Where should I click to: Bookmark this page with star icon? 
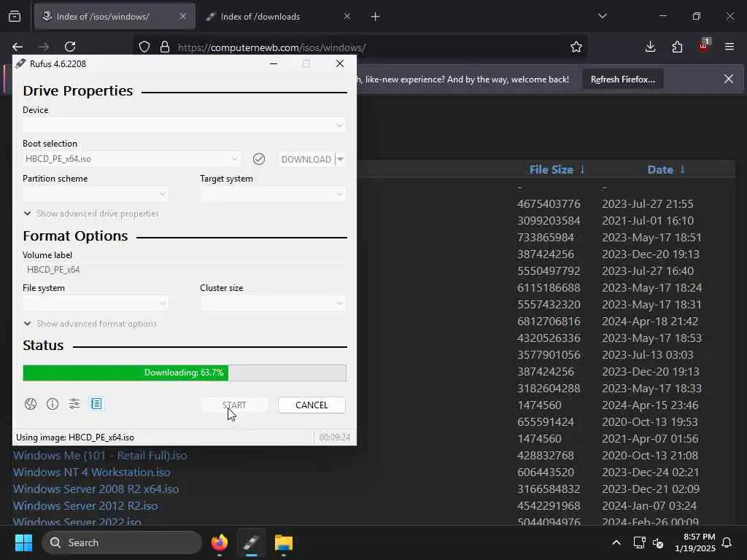pos(576,47)
